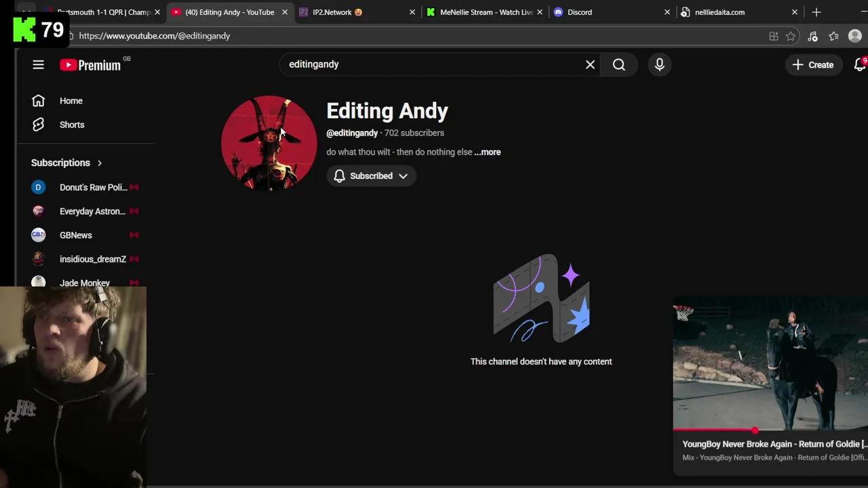Click the @editingandy handle text
This screenshot has width=868, height=488.
pyautogui.click(x=352, y=133)
